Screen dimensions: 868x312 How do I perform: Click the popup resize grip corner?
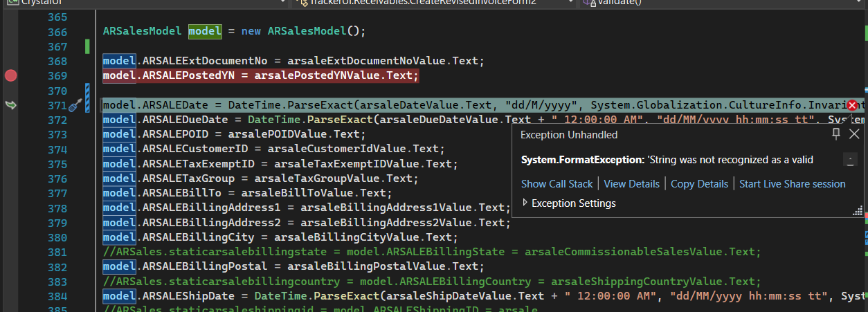point(856,214)
